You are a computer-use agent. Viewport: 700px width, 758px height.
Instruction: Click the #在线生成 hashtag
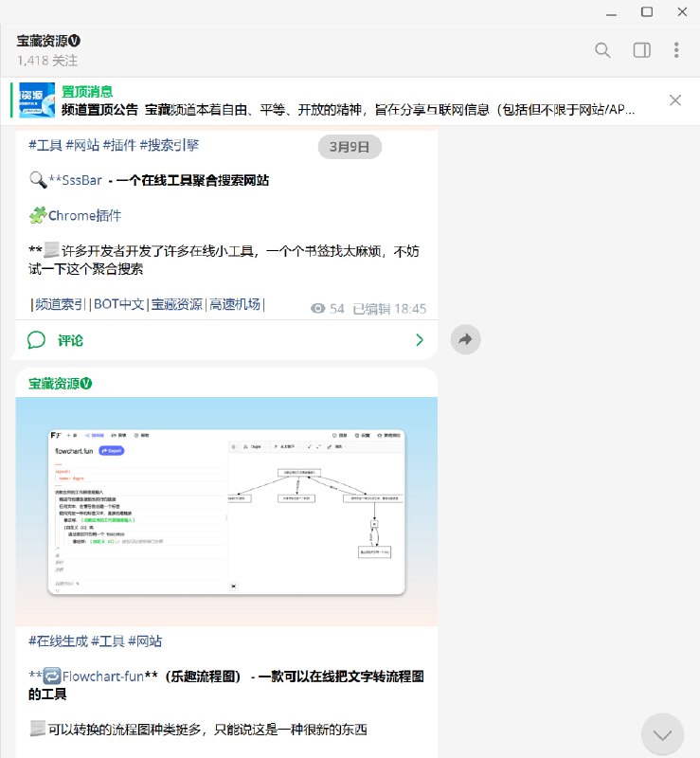click(x=58, y=641)
